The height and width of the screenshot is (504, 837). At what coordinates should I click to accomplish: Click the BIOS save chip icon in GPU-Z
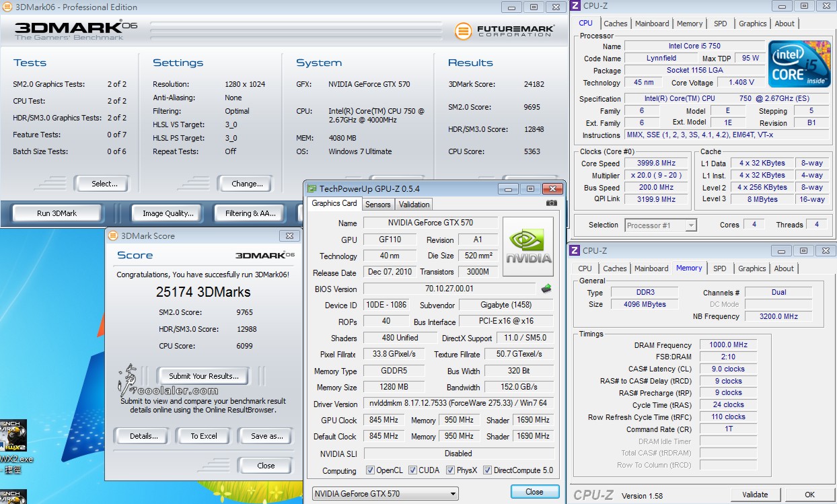(546, 289)
